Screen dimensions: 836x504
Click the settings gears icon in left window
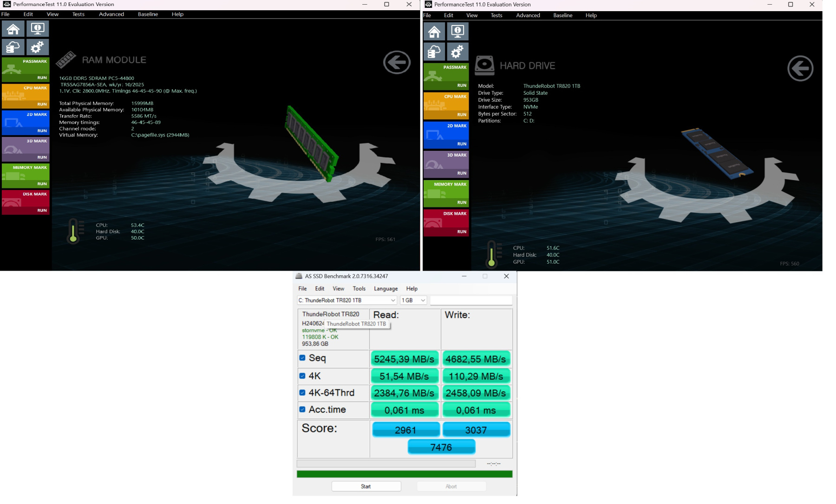(37, 47)
